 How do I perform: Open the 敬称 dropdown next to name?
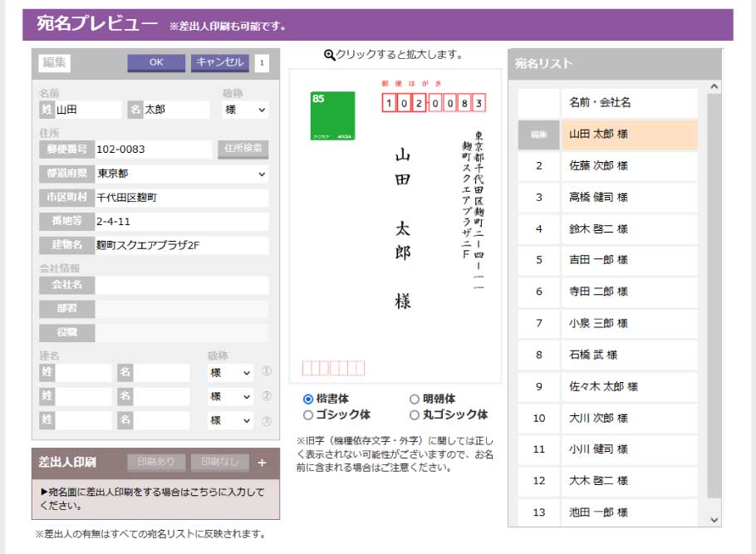click(245, 110)
